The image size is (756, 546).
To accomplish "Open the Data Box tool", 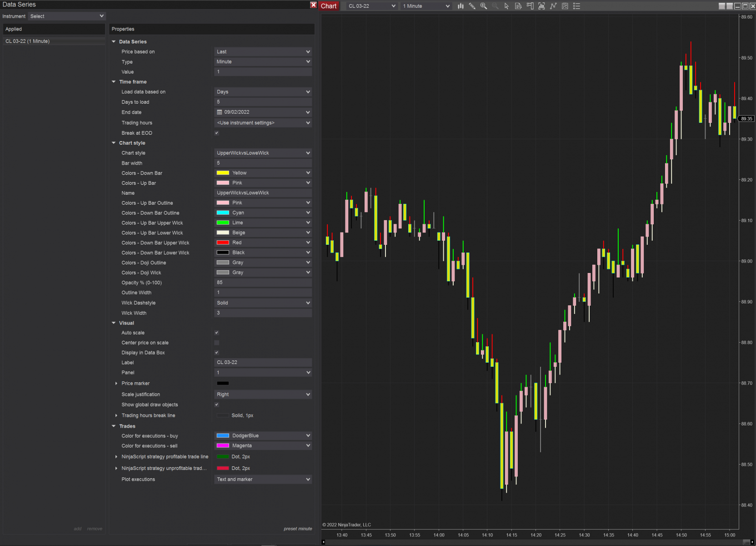I will (518, 6).
